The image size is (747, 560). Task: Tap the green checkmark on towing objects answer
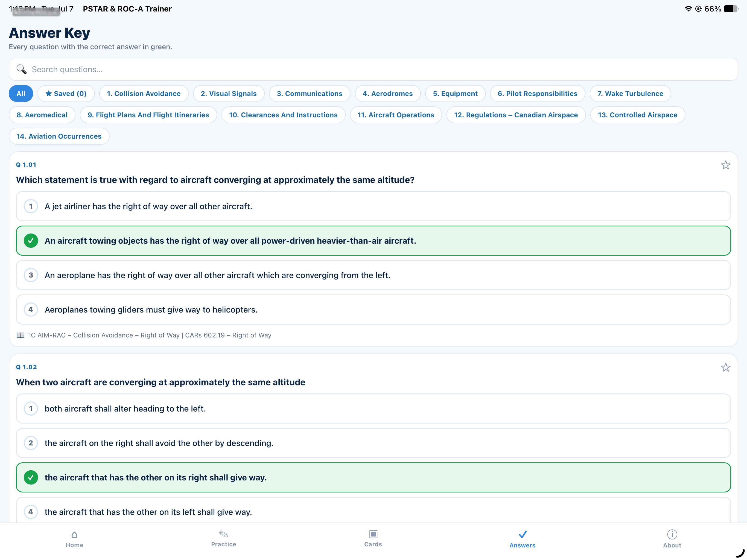31,240
